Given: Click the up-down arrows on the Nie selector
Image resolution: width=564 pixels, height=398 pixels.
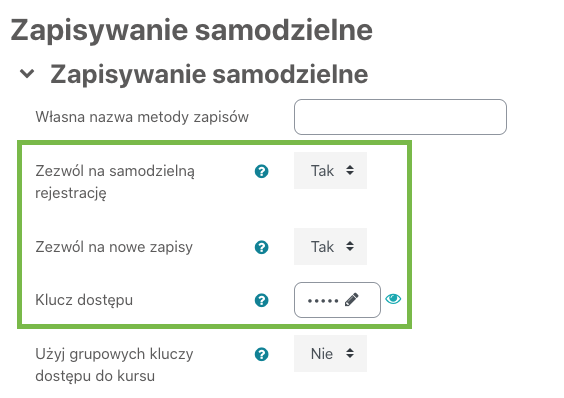Looking at the screenshot, I should [350, 353].
